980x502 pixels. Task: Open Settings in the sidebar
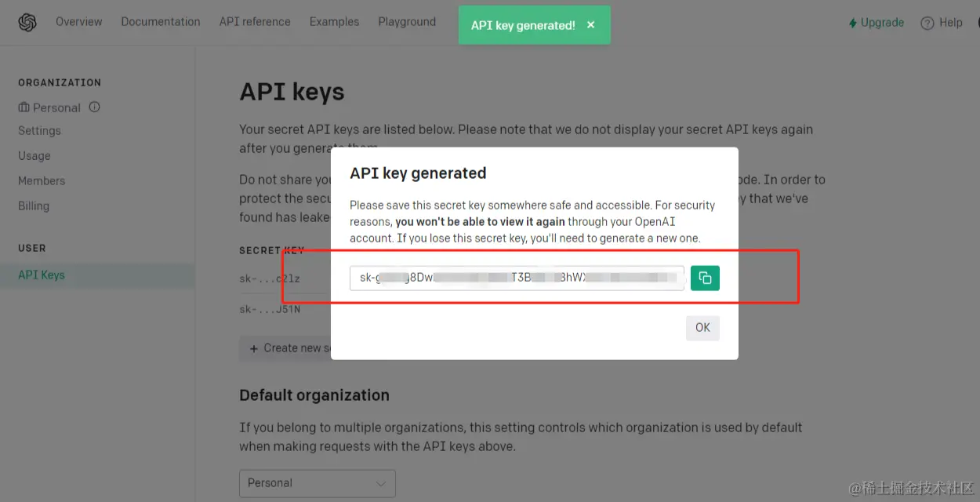pyautogui.click(x=39, y=131)
